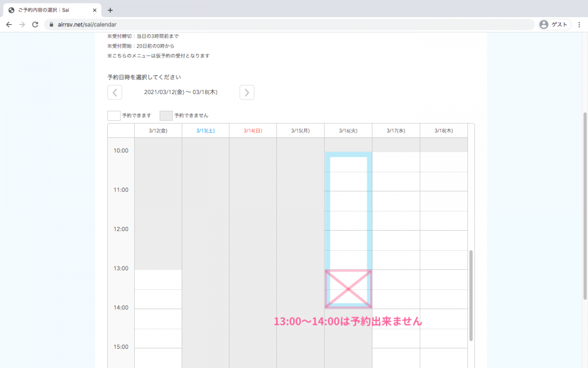Click the page vertical scrollbar thumb

pos(585,206)
